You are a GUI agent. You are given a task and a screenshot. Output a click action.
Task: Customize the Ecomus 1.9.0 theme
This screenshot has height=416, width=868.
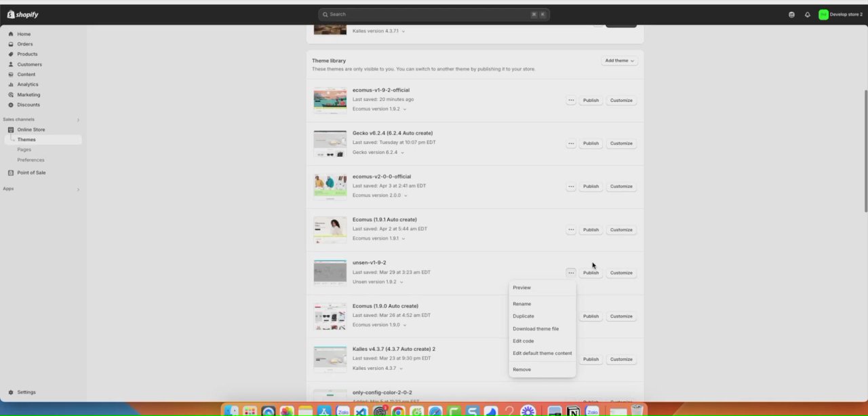click(x=621, y=316)
